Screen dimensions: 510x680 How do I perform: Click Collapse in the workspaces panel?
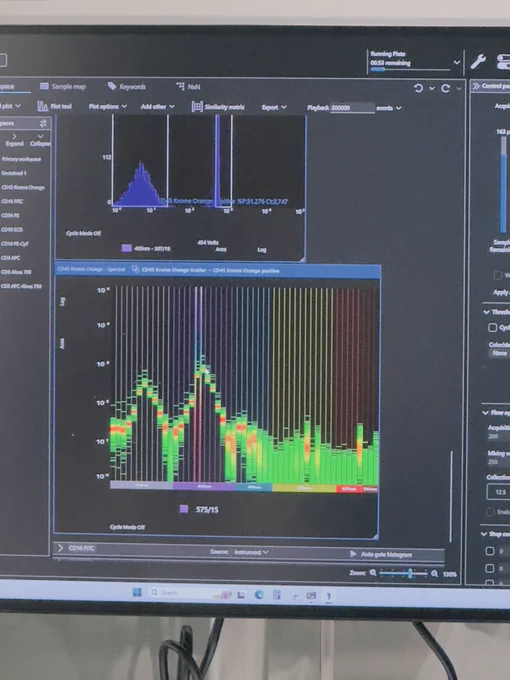pyautogui.click(x=40, y=140)
